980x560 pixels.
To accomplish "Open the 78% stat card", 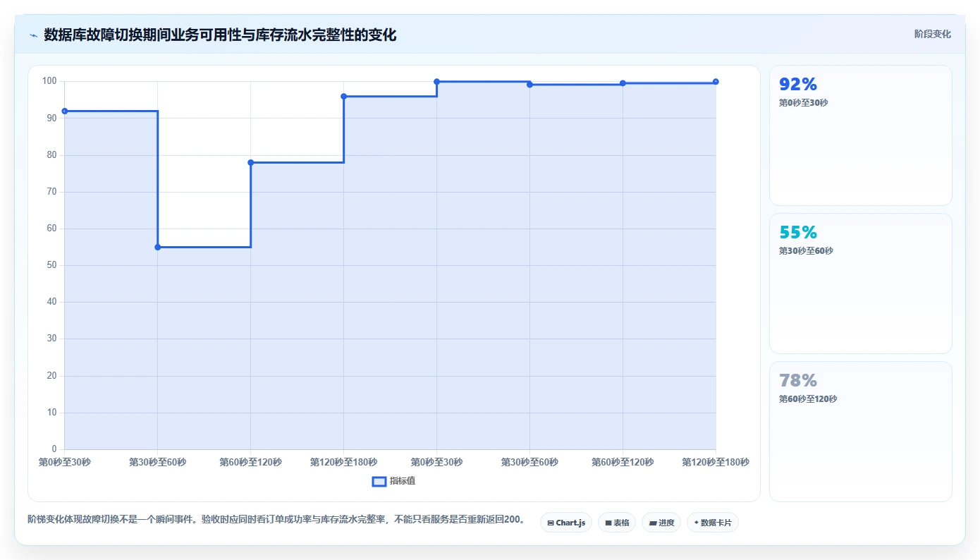I will 860,432.
